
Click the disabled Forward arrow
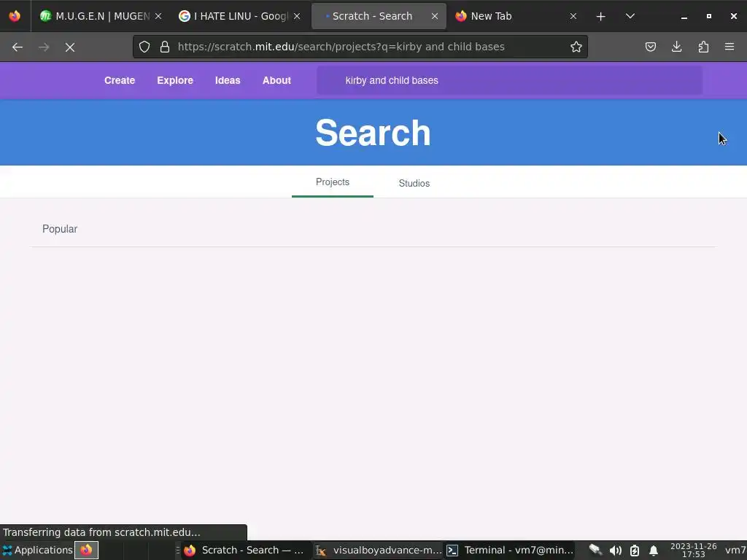(44, 47)
